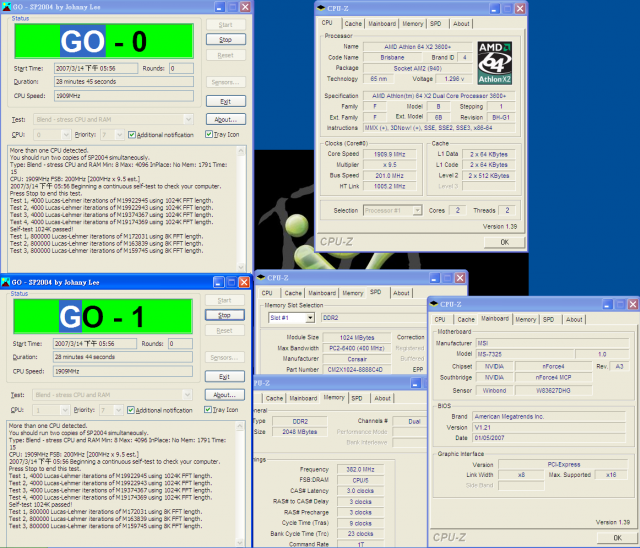Click About... in the bottom SP2004 window
This screenshot has height=548, width=640.
coord(224,395)
